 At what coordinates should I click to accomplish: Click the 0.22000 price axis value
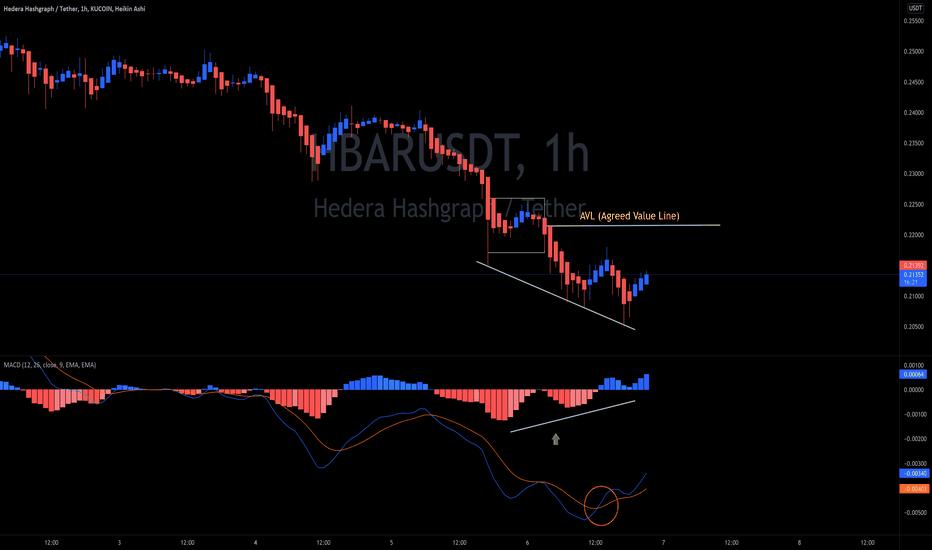click(914, 235)
